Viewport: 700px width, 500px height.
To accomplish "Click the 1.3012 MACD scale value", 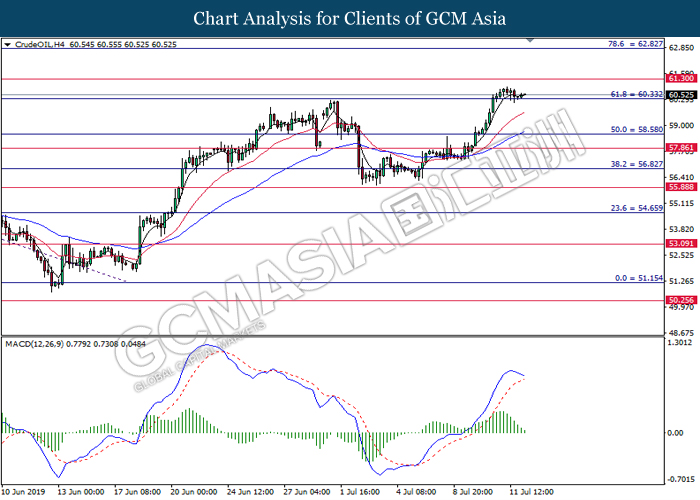I will pos(679,343).
